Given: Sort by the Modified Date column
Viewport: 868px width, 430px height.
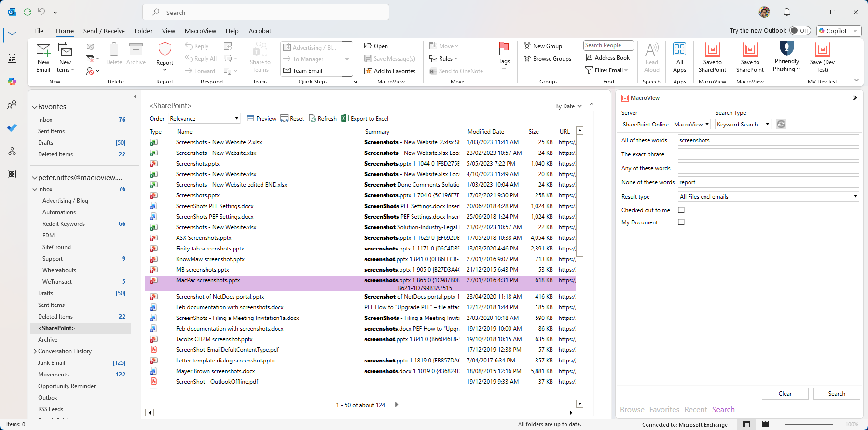Looking at the screenshot, I should pyautogui.click(x=485, y=132).
